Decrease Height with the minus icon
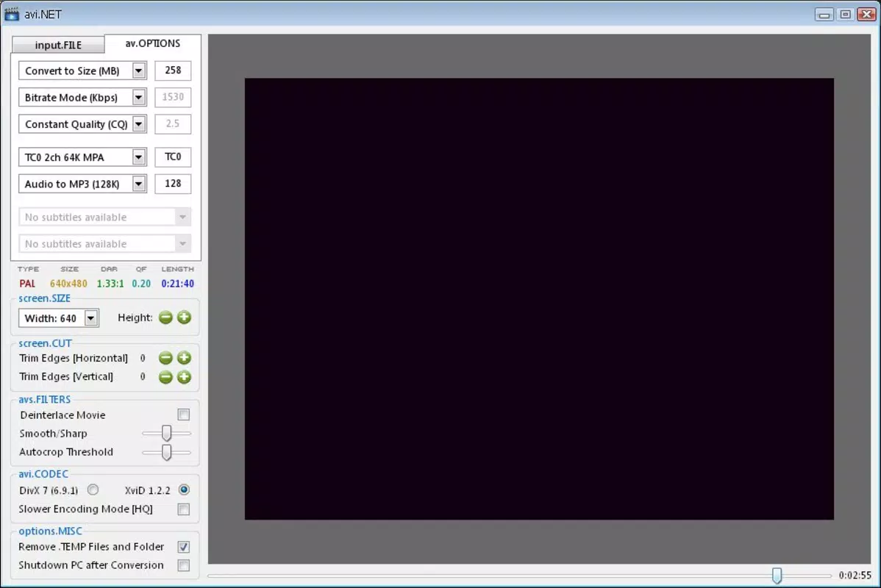 [165, 318]
